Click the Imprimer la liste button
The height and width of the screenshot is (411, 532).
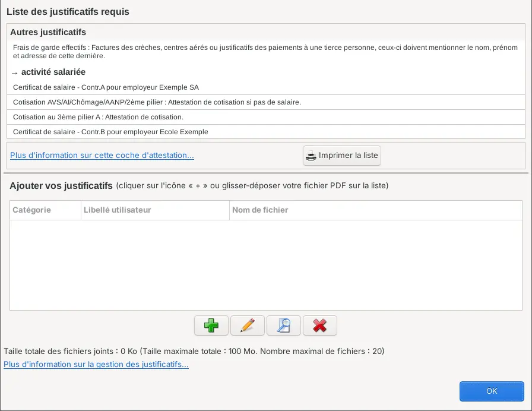tap(342, 156)
